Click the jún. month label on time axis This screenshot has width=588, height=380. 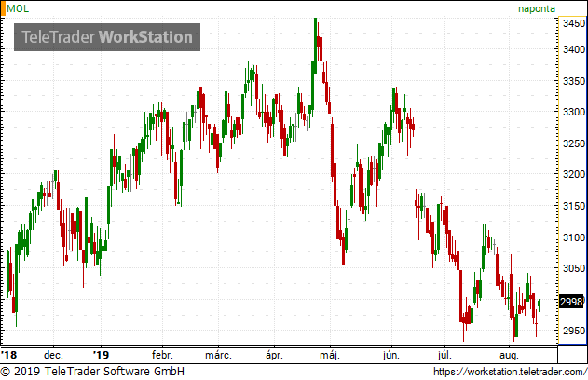click(x=391, y=355)
